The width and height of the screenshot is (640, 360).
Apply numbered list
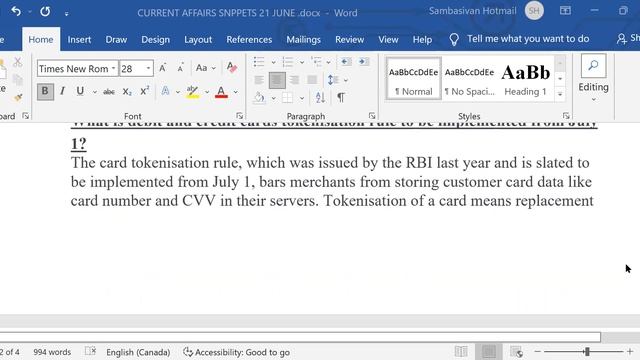(x=288, y=62)
